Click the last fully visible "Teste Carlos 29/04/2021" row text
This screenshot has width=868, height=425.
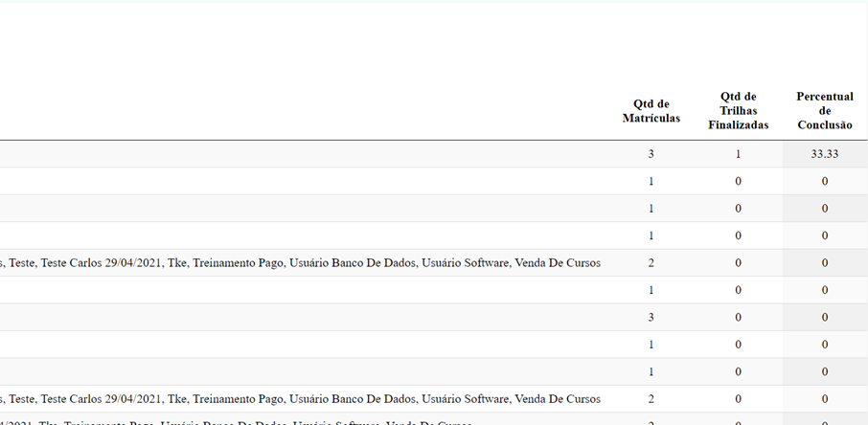point(301,399)
